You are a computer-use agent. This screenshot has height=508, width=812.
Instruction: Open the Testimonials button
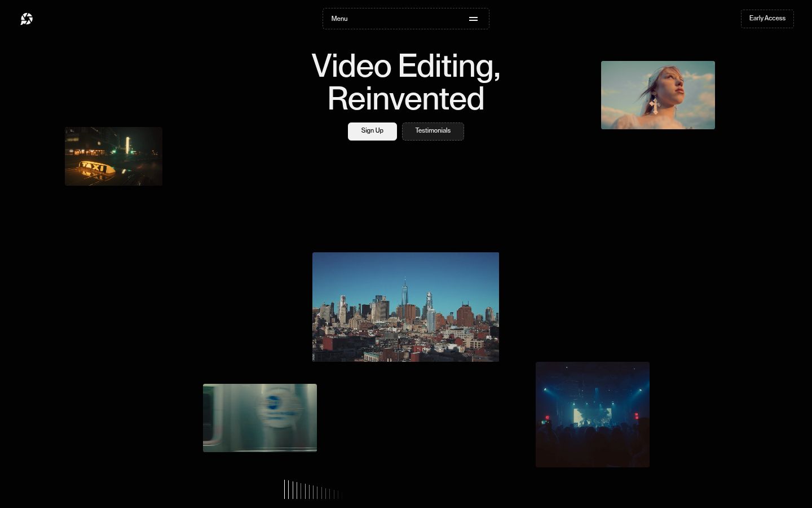(433, 131)
